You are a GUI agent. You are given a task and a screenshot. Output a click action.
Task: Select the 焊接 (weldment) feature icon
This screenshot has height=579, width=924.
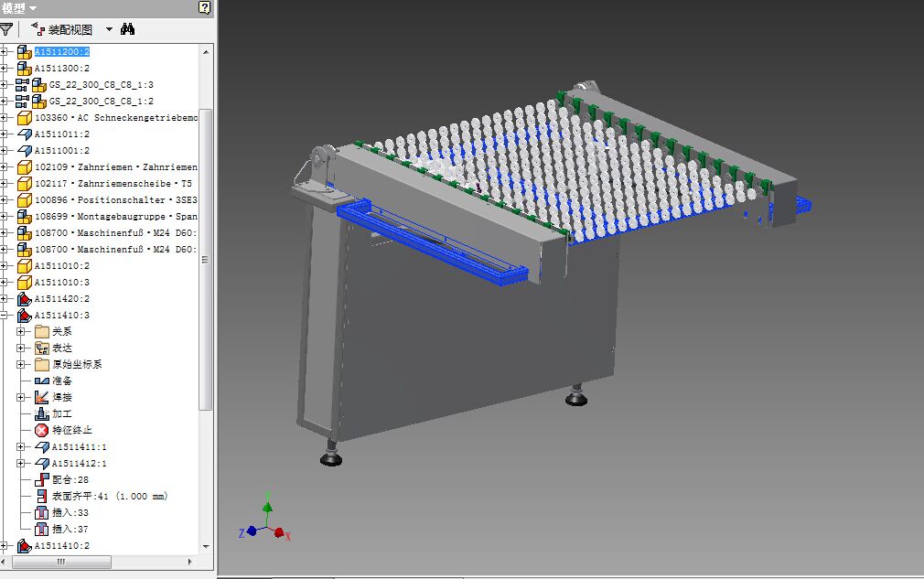click(x=39, y=397)
